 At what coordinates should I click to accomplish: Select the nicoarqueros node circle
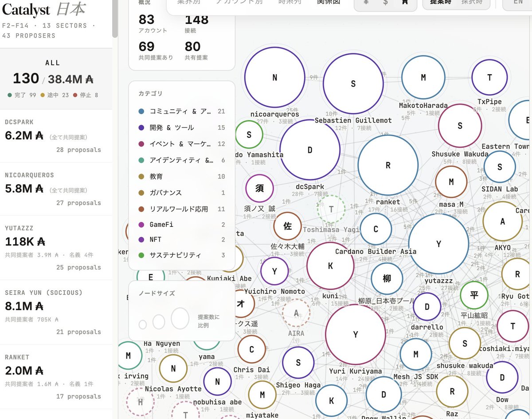click(x=275, y=77)
